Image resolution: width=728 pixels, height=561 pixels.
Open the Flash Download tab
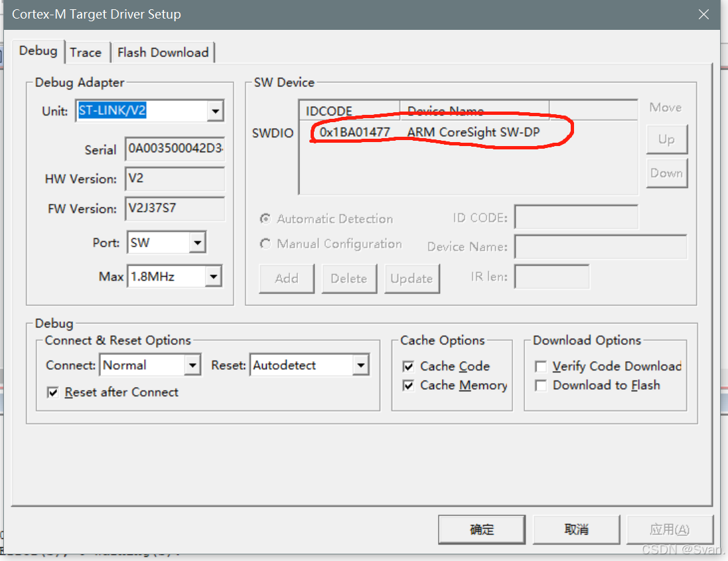[x=163, y=52]
